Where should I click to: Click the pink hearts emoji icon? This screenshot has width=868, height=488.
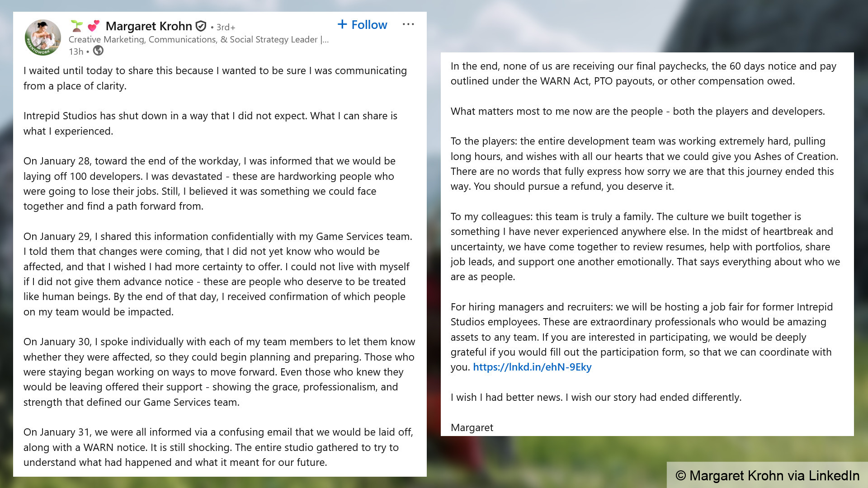pyautogui.click(x=94, y=26)
